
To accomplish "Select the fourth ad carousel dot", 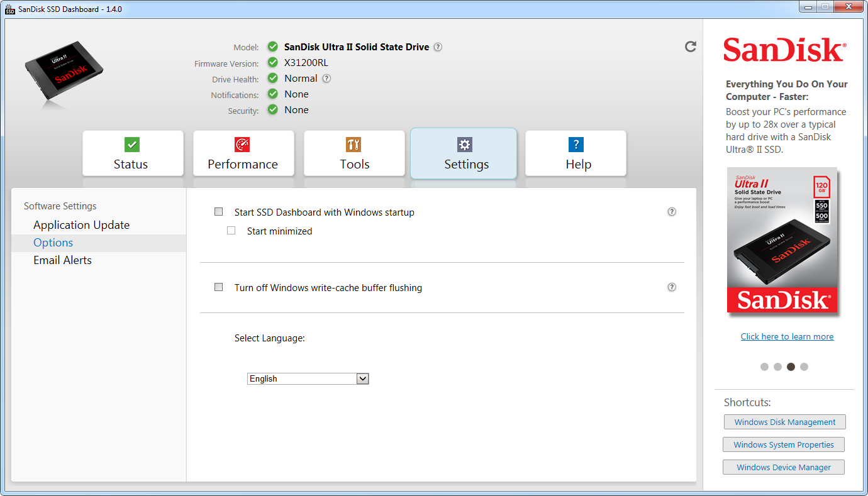I will 804,366.
